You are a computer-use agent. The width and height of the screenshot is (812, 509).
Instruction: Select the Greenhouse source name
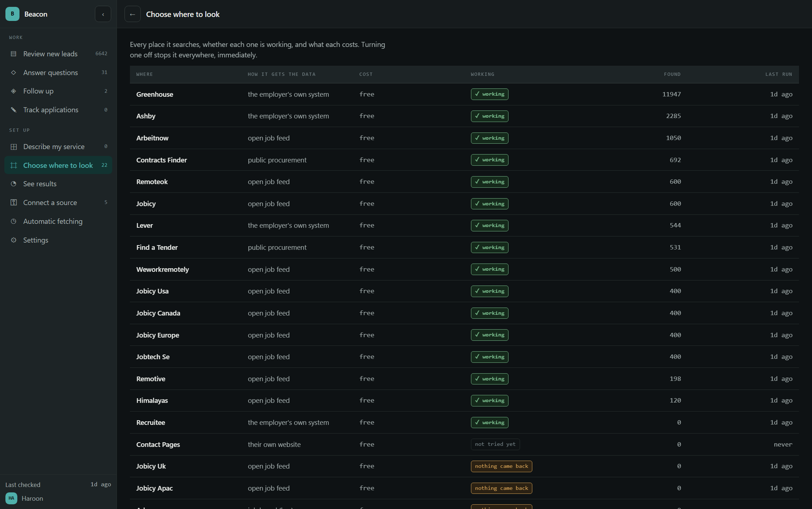(x=155, y=94)
